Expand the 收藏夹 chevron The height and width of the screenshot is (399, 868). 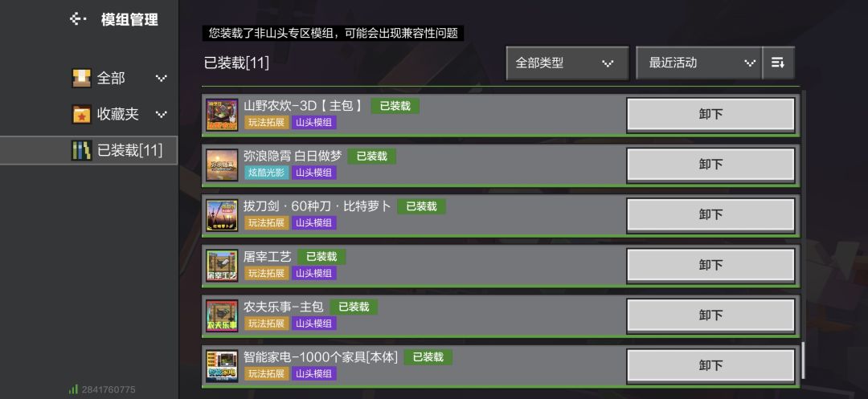pos(161,115)
